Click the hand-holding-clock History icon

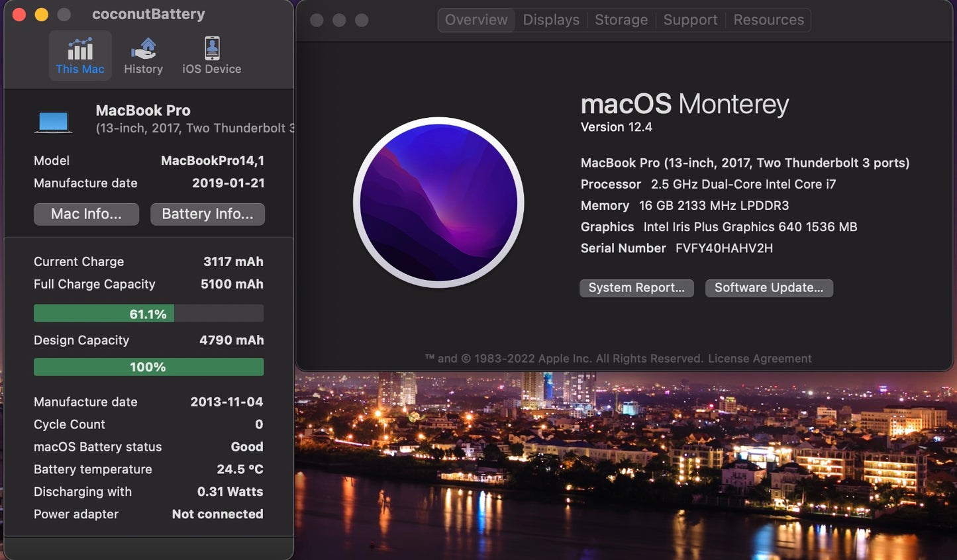[143, 48]
